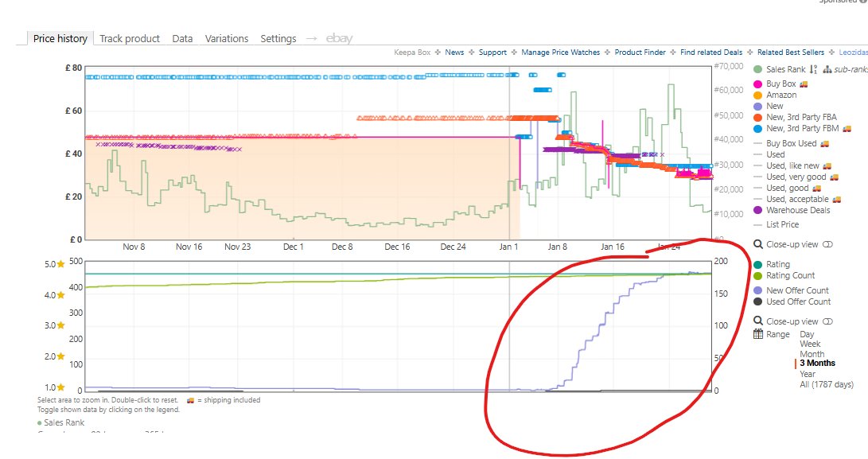Screen dimensions: 868x459
Task: Open the News link
Action: pyautogui.click(x=454, y=52)
